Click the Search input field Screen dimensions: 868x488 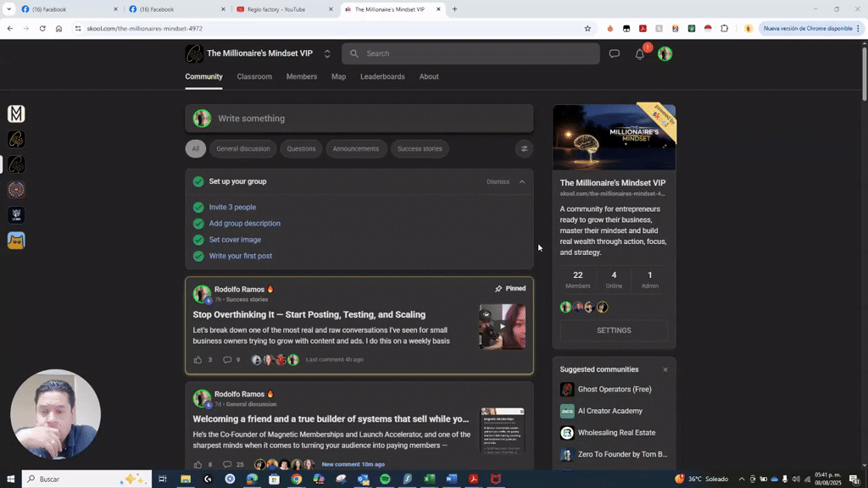(x=470, y=53)
